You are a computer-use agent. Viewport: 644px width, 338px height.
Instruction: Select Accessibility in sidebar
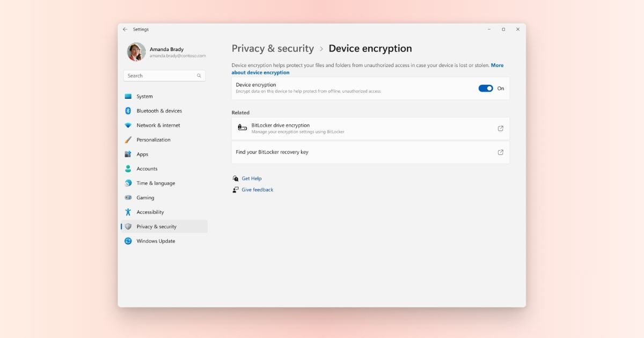164,212
